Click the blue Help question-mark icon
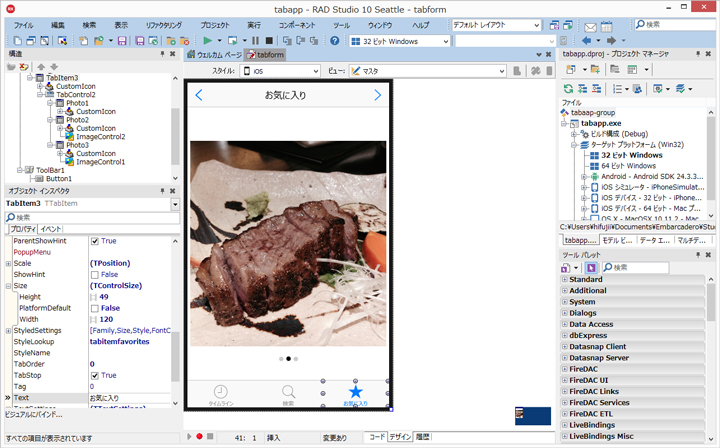Screen dimensions: 720x448 (x=335, y=41)
